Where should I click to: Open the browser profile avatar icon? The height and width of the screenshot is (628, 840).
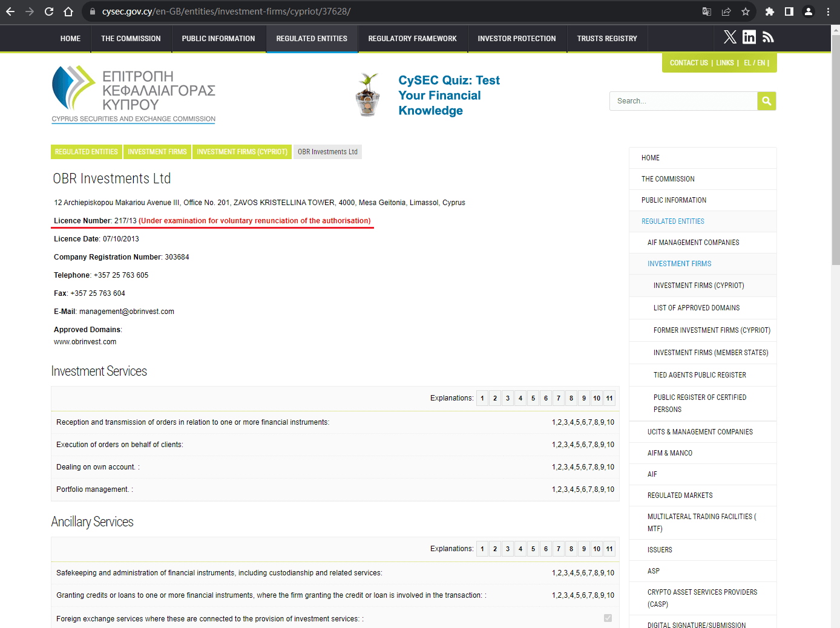(x=809, y=11)
